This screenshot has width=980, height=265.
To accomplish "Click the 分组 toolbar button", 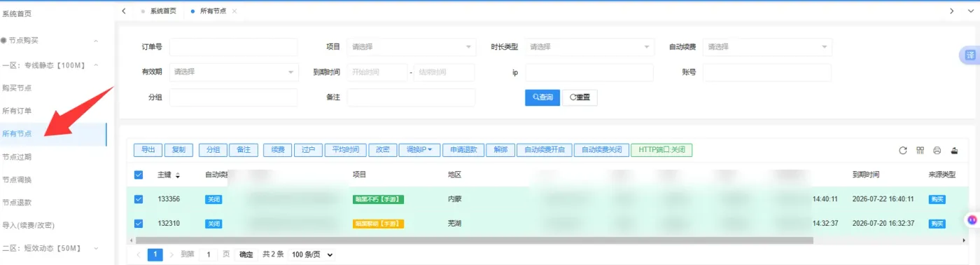I will [213, 149].
